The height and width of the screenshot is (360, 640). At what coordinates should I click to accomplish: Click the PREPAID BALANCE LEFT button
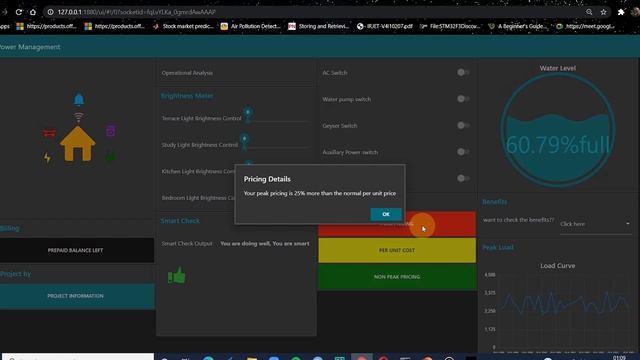[x=76, y=250]
